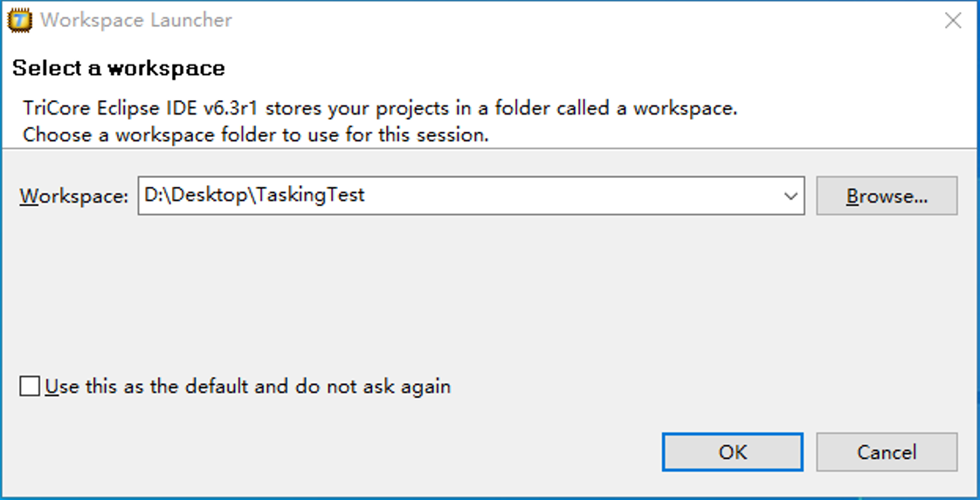Close the Workspace Launcher dialog

point(953,21)
